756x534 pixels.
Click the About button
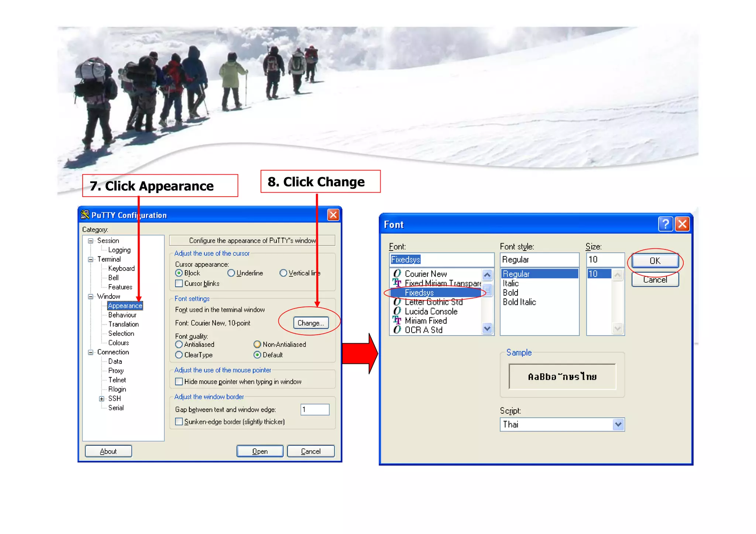[108, 451]
